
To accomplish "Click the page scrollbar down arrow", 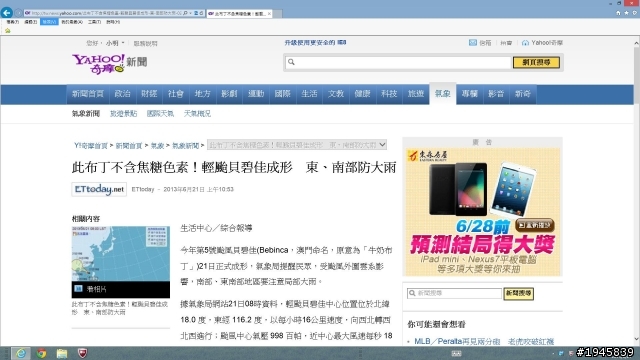I will [636, 339].
